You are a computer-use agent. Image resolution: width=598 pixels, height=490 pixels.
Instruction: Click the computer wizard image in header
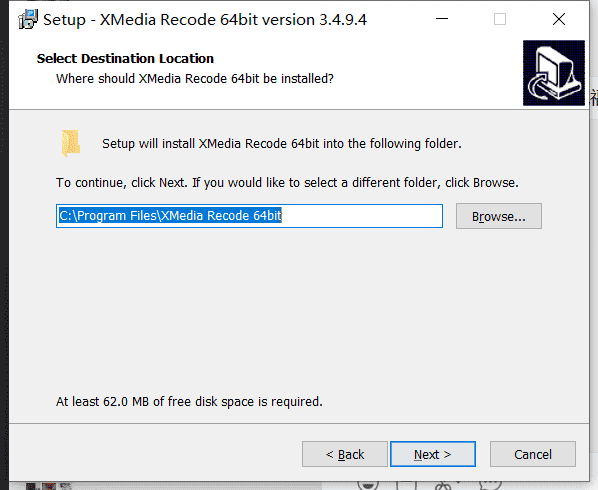[554, 73]
